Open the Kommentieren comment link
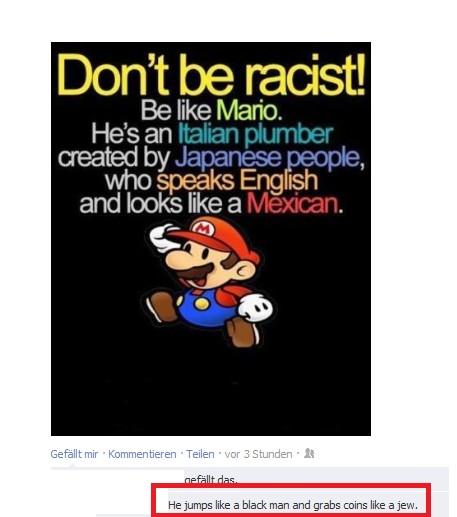 pos(142,454)
